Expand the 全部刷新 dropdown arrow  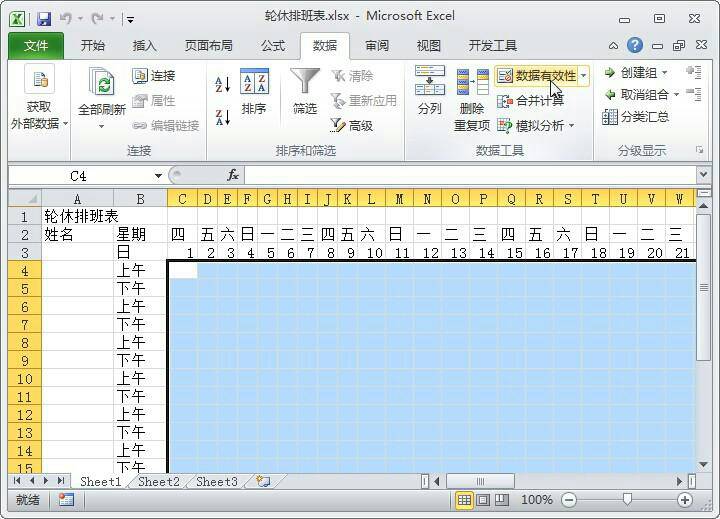pos(101,126)
